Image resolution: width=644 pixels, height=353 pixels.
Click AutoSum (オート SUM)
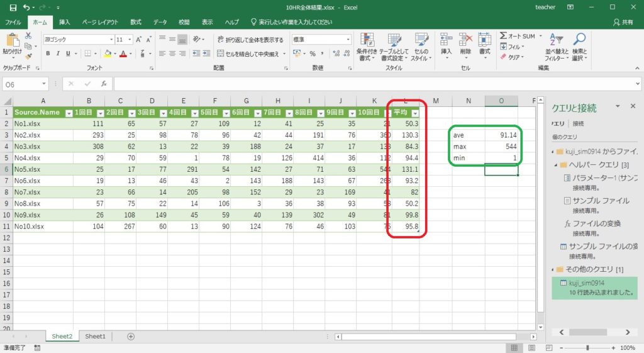point(518,36)
